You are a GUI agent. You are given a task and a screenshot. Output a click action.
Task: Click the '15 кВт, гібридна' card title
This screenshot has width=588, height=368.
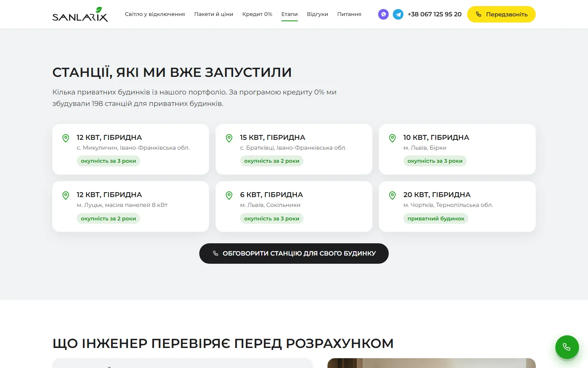click(x=273, y=137)
